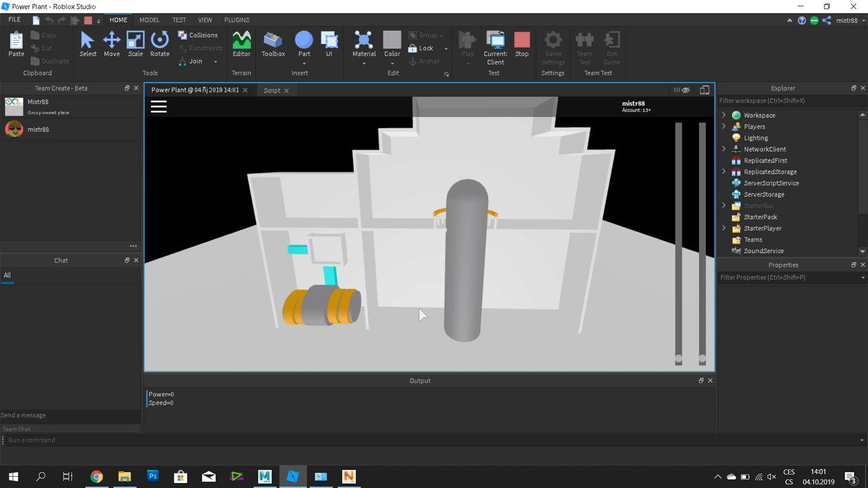Viewport: 868px width, 488px height.
Task: Open the Color dropdown arrow
Action: (x=392, y=64)
